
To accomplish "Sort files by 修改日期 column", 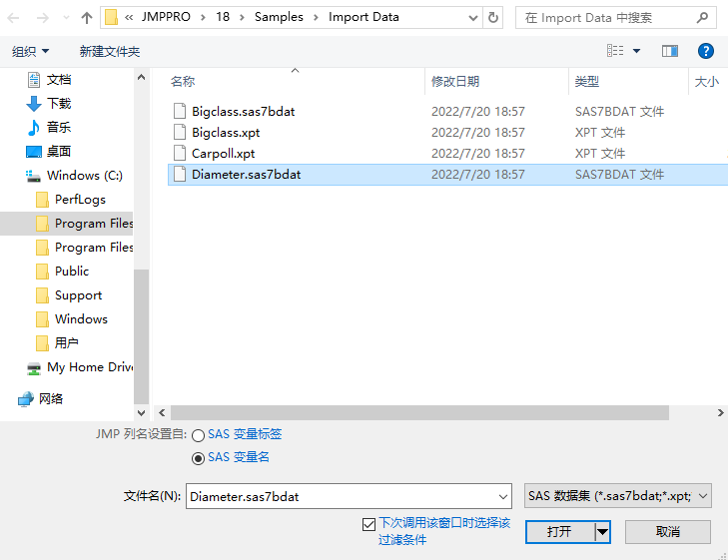I will [455, 82].
